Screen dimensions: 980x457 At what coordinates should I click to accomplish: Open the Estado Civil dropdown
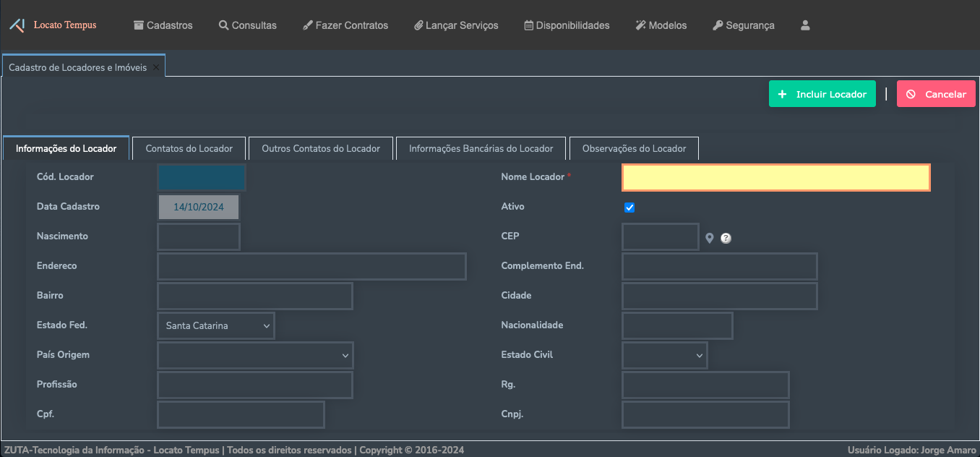point(664,356)
